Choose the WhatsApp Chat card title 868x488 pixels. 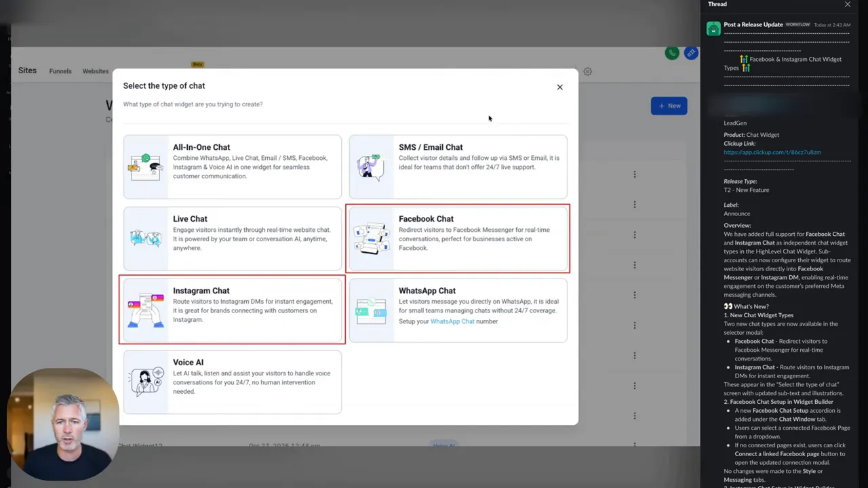point(427,291)
